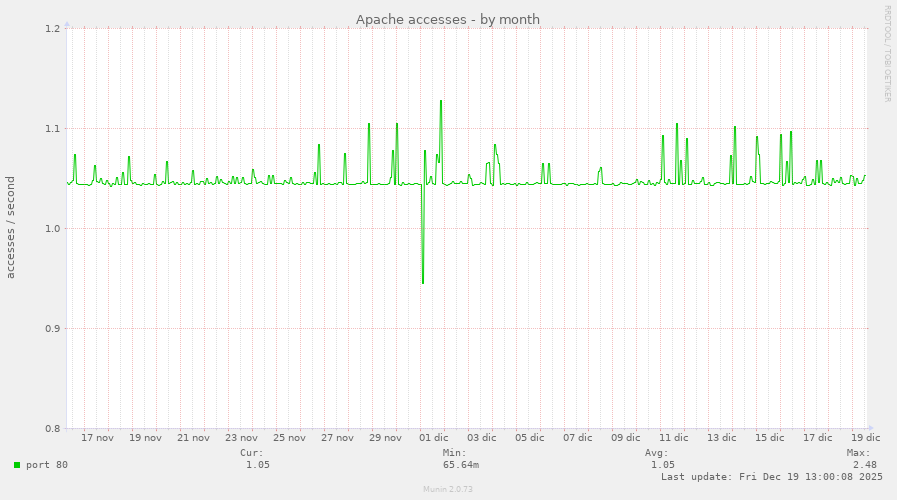Click the '29 nov' date label

pyautogui.click(x=386, y=438)
